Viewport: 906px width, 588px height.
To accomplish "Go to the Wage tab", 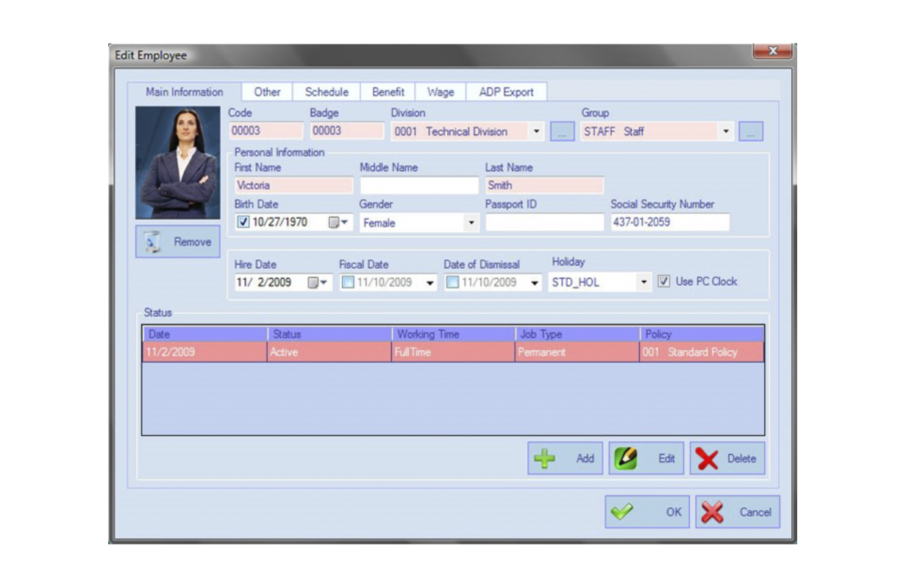I will click(x=440, y=92).
